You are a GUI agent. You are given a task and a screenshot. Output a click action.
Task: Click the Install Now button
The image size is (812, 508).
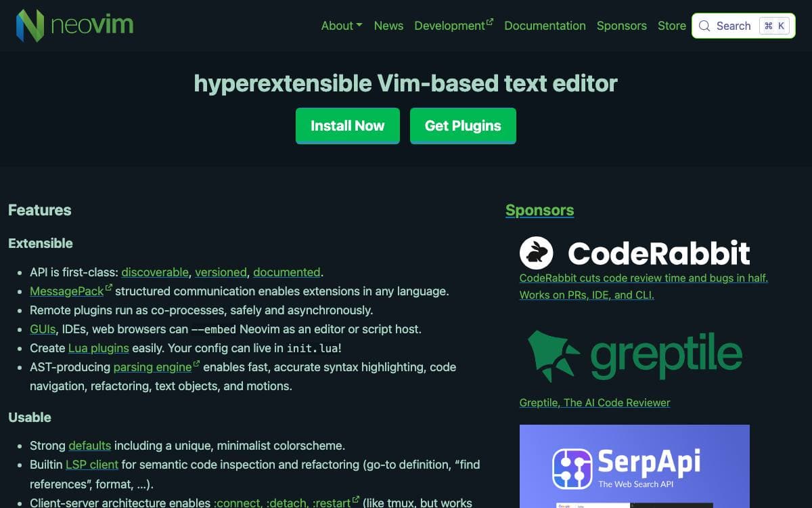tap(348, 126)
